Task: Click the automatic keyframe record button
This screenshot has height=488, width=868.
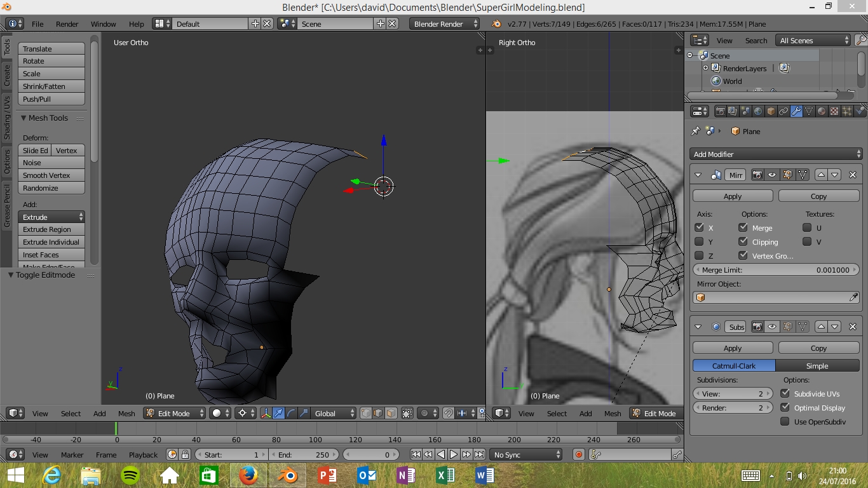Action: (x=578, y=454)
